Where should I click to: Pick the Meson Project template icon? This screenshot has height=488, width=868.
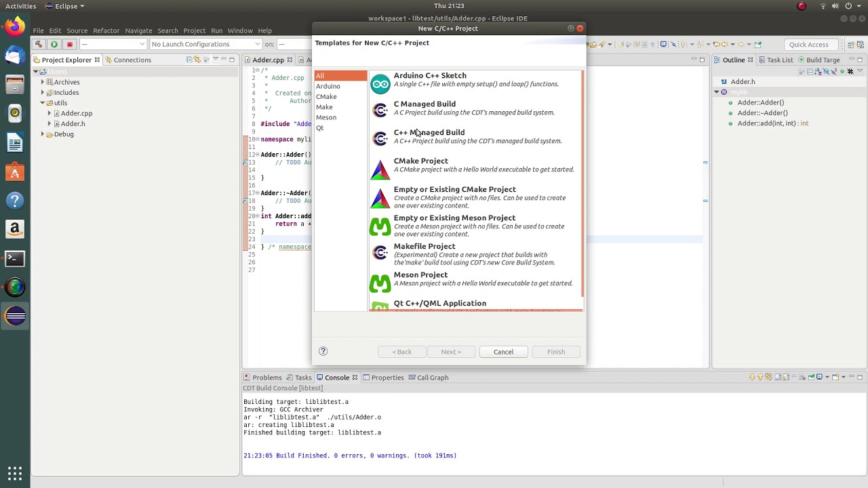pyautogui.click(x=380, y=283)
